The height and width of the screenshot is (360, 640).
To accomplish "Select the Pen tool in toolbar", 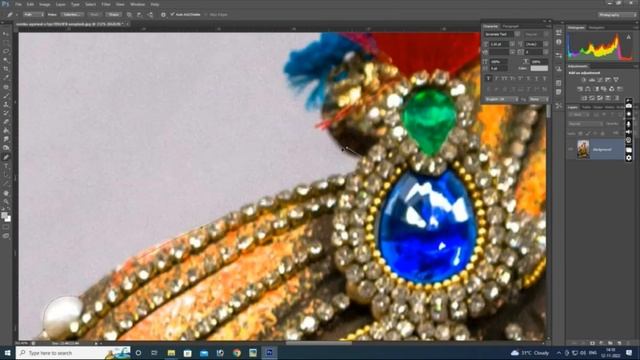I will pos(6,157).
